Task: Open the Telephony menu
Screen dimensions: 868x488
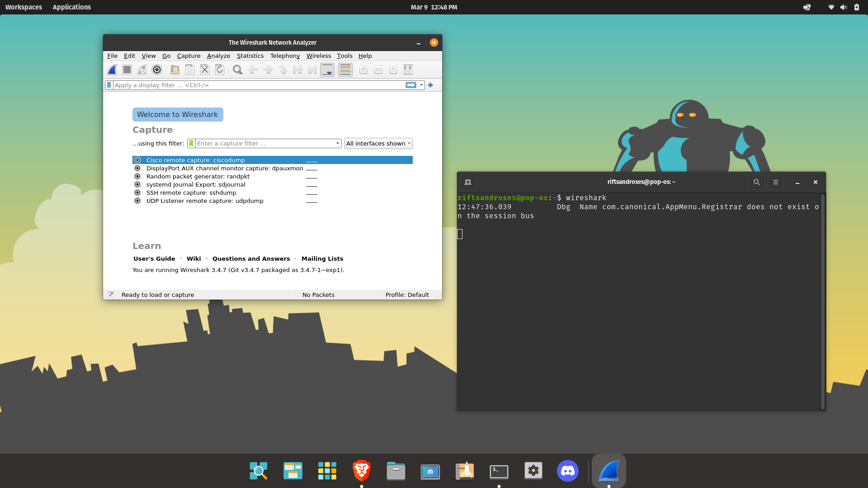Action: coord(285,56)
